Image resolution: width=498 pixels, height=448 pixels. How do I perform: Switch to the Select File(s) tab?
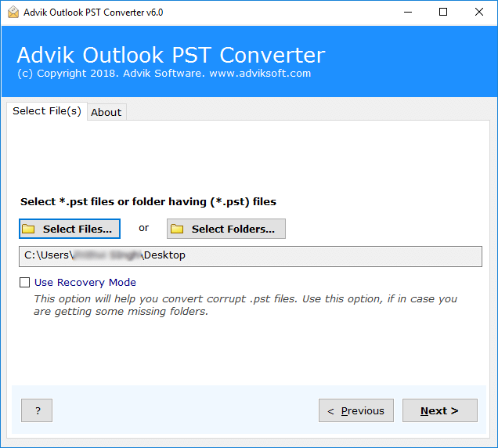point(47,111)
